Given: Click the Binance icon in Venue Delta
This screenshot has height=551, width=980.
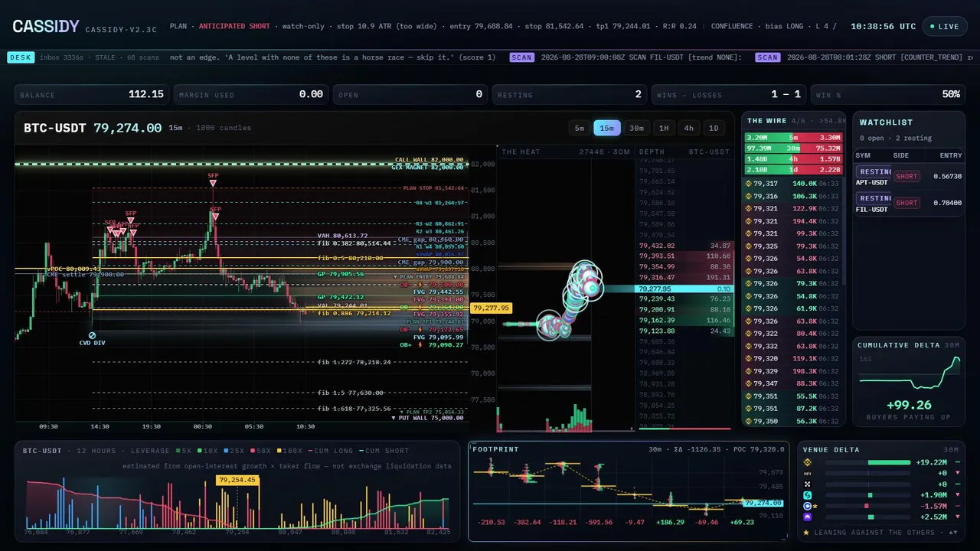Looking at the screenshot, I should (x=807, y=462).
